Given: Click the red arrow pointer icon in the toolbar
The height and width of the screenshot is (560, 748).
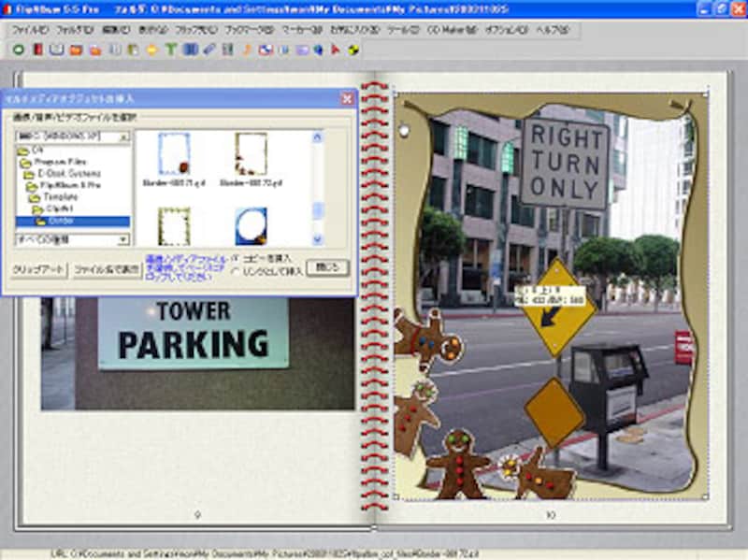Looking at the screenshot, I should click(x=336, y=50).
